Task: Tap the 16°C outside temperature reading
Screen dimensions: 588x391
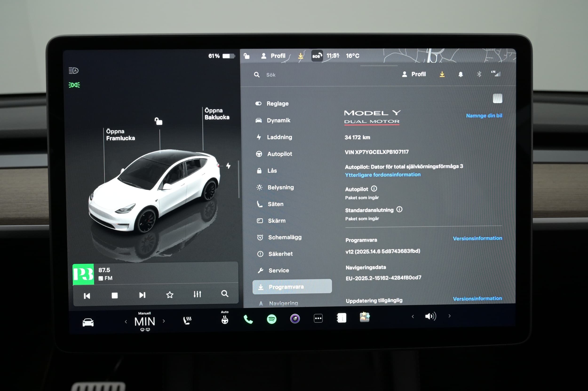Action: click(353, 56)
